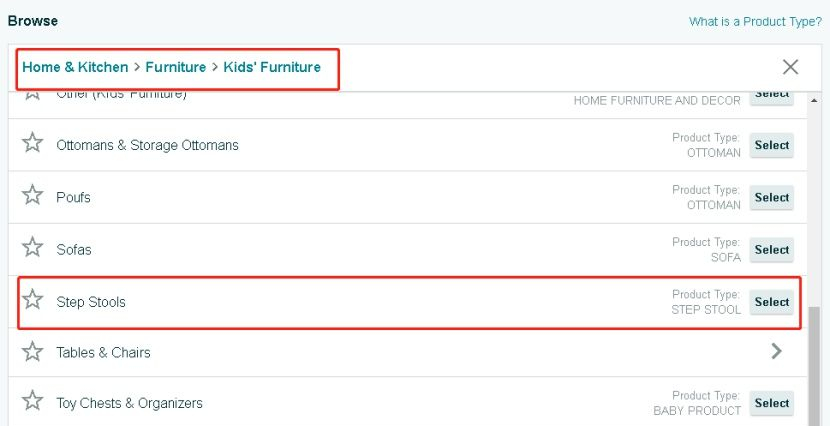The image size is (830, 426).
Task: Navigate to Furniture breadcrumb
Action: coord(176,67)
